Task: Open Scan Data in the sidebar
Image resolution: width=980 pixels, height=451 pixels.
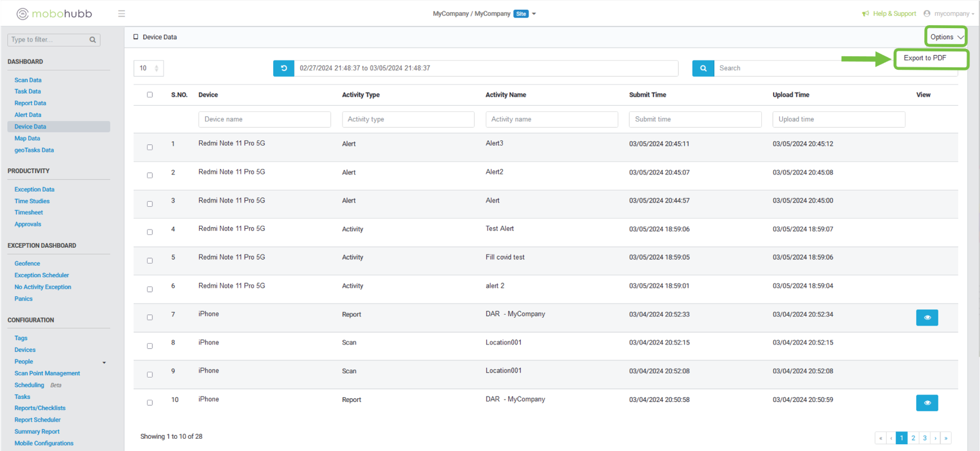Action: click(28, 80)
